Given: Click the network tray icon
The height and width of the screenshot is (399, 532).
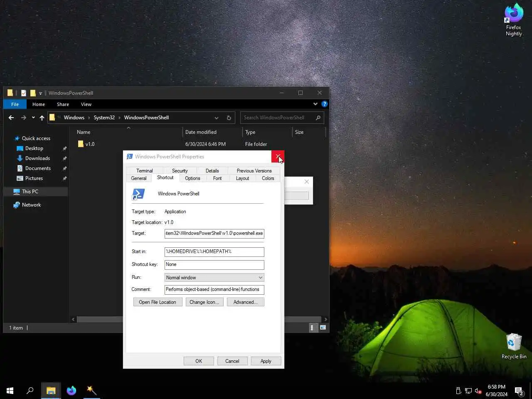Looking at the screenshot, I should (468, 391).
